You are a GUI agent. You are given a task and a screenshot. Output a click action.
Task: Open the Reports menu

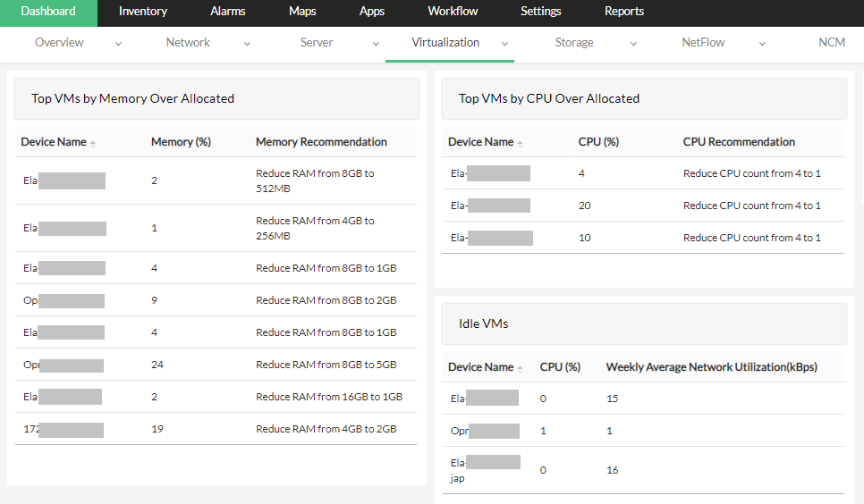point(624,12)
